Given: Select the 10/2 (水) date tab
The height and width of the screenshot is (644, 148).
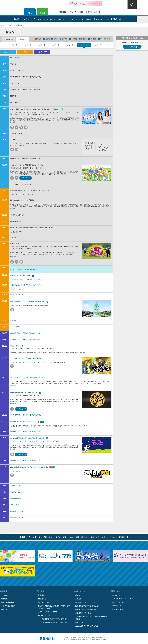Looking at the screenshot, I should 42,45.
